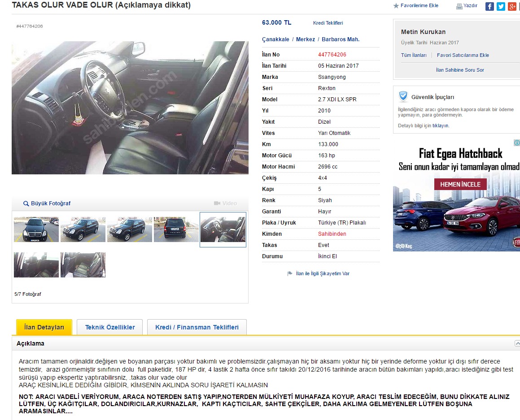Open the Kredi Teklifleri link
The height and width of the screenshot is (420, 520).
click(328, 23)
